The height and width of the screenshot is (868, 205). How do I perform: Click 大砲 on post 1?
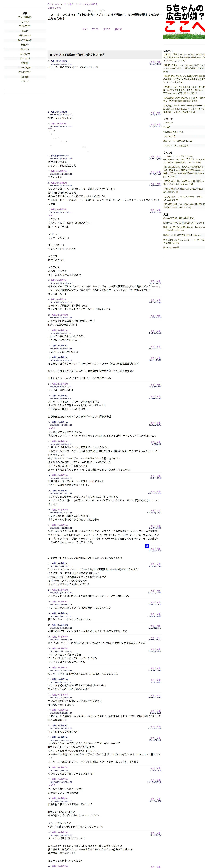pyautogui.click(x=159, y=62)
